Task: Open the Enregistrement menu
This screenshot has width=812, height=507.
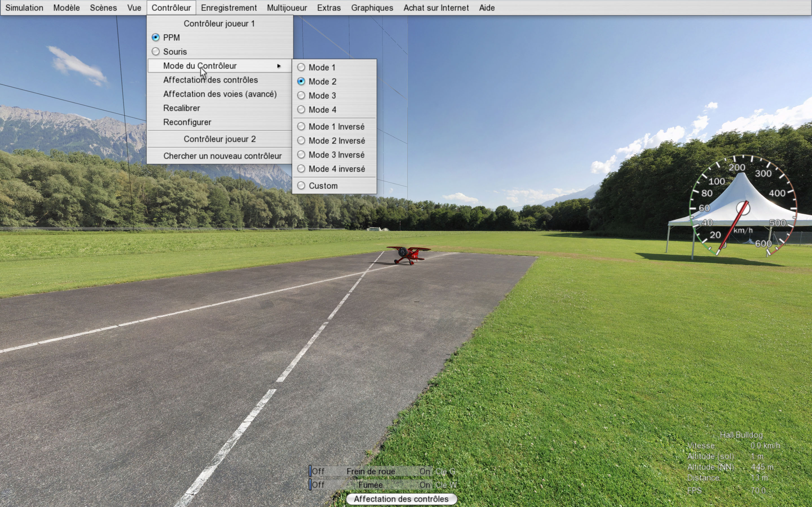Action: tap(228, 8)
